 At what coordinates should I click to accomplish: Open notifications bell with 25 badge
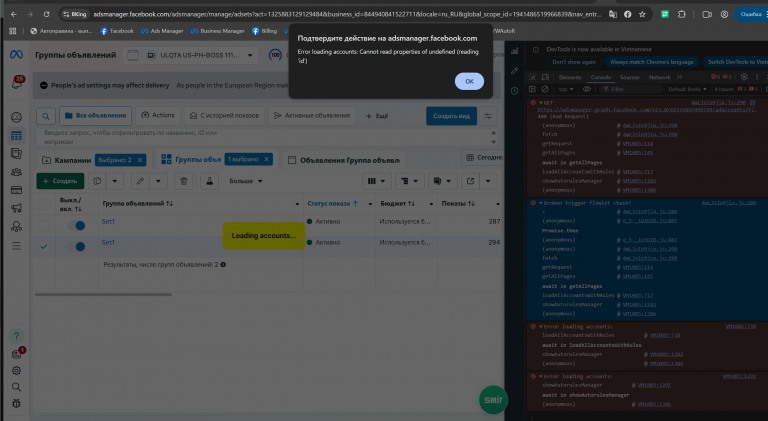pos(17,82)
